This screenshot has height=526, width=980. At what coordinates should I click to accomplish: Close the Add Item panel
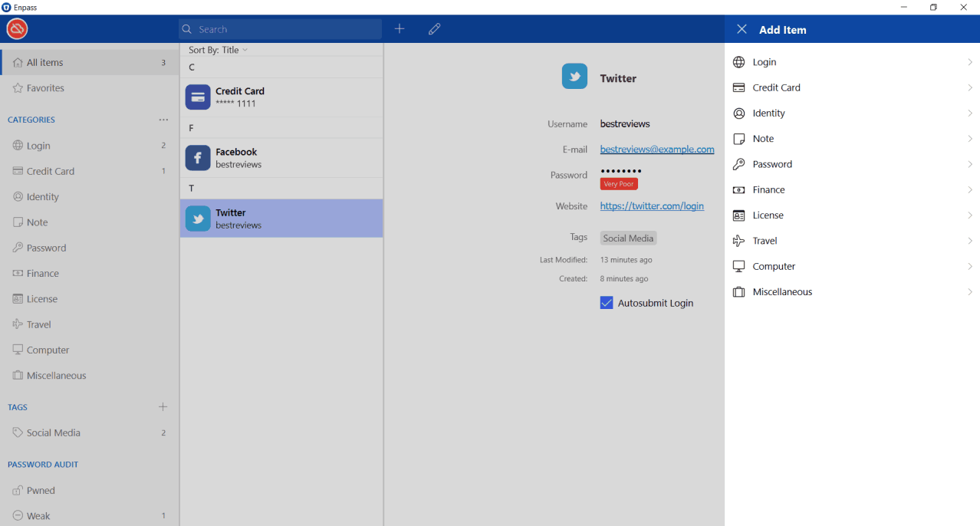(742, 29)
